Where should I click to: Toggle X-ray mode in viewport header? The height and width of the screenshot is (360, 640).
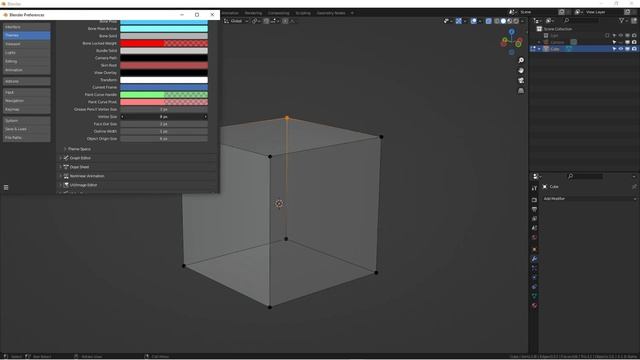(489, 21)
